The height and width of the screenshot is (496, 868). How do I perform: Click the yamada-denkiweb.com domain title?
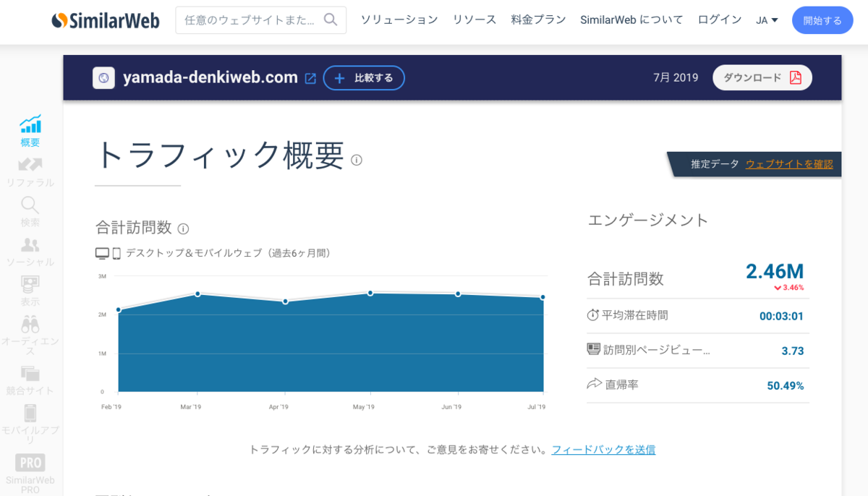(x=210, y=77)
